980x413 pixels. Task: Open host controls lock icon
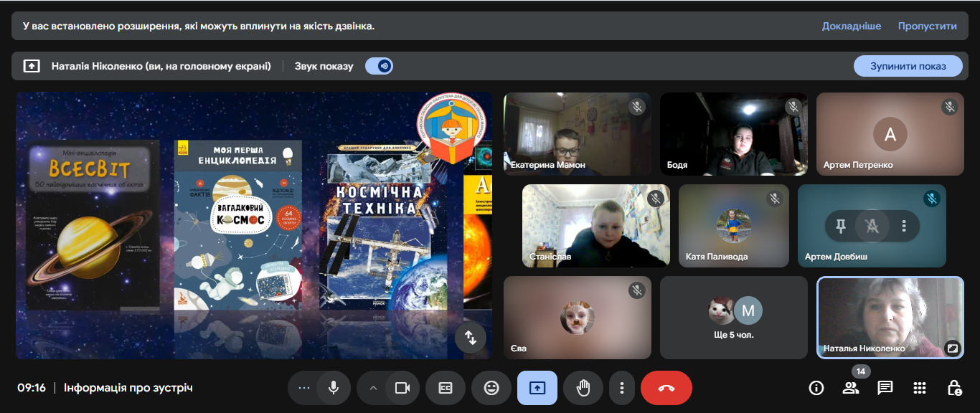click(954, 388)
